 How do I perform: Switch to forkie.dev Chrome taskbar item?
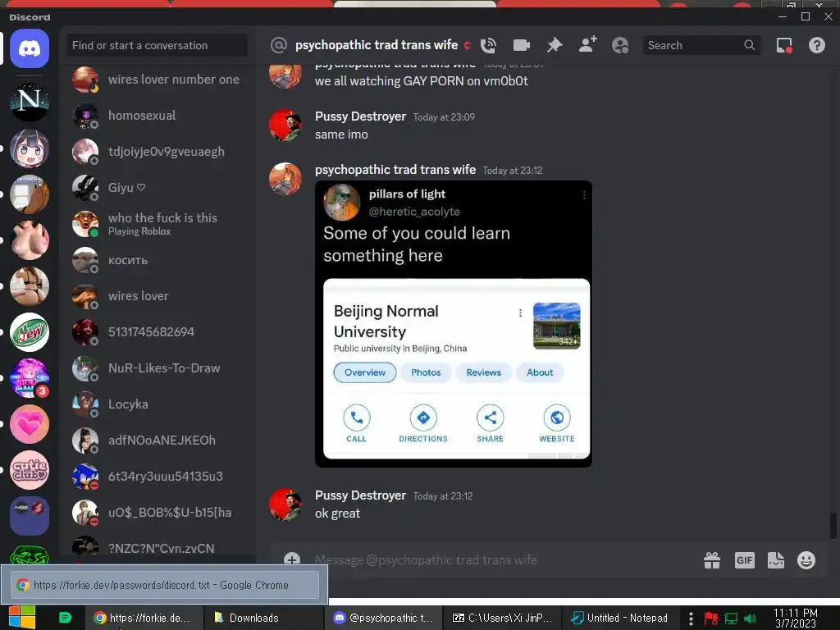[144, 618]
